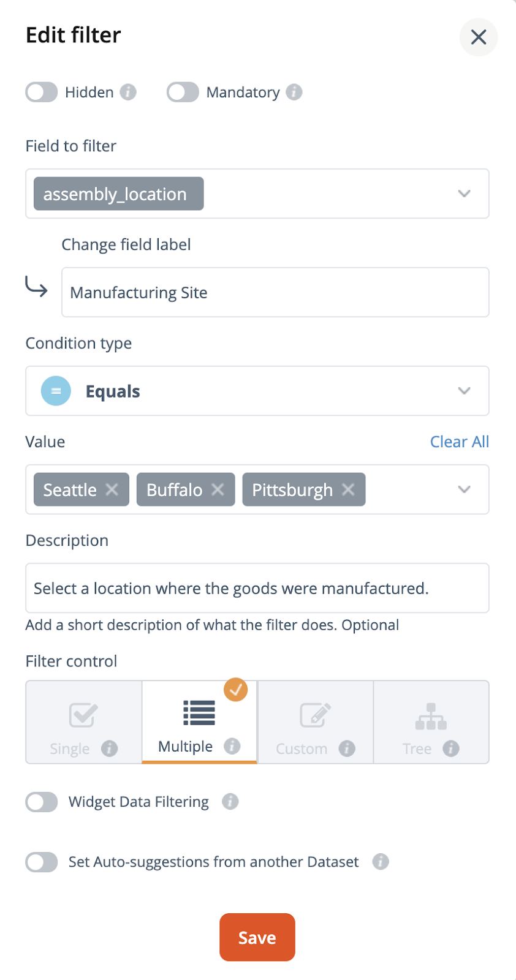Remove the Seattle value tag
Screen dimensions: 516x980
112,489
